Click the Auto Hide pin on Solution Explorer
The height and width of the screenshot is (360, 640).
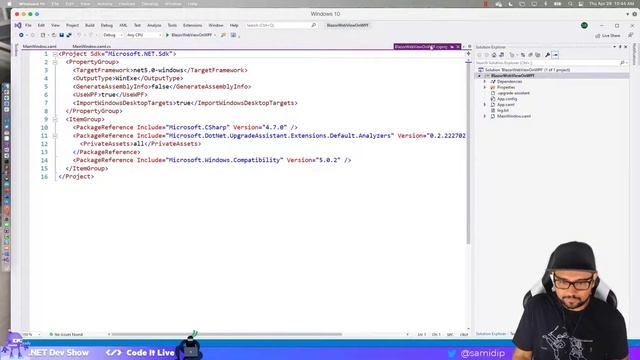[x=620, y=47]
